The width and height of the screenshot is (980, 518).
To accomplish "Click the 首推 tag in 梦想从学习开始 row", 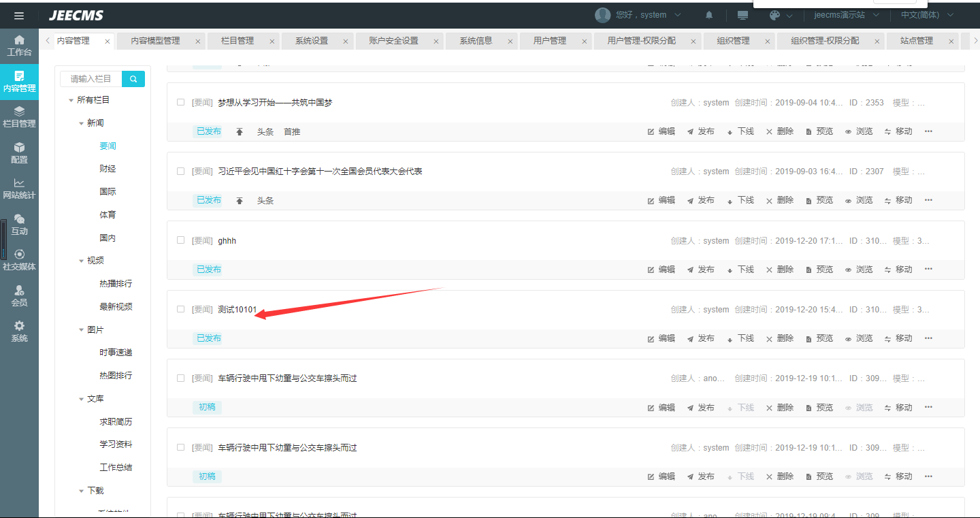I will [292, 132].
